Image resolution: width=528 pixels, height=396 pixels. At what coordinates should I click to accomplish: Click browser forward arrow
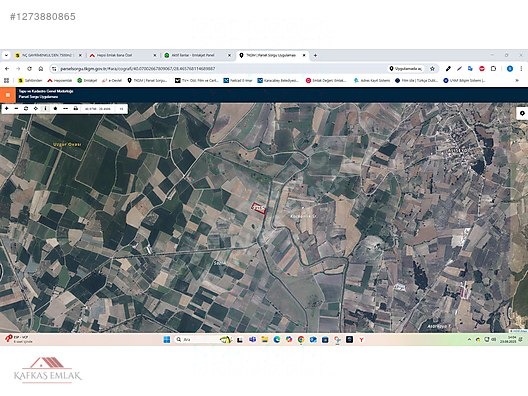click(18, 69)
